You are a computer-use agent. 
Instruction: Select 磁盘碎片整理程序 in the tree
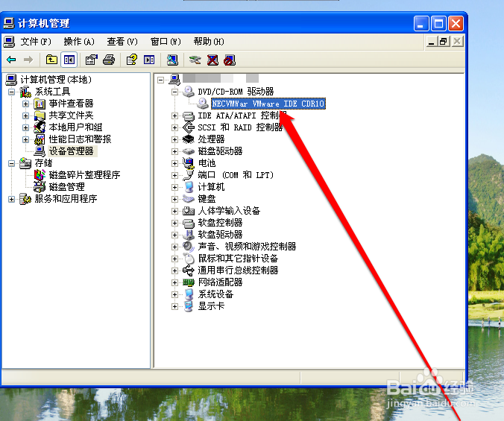(84, 175)
